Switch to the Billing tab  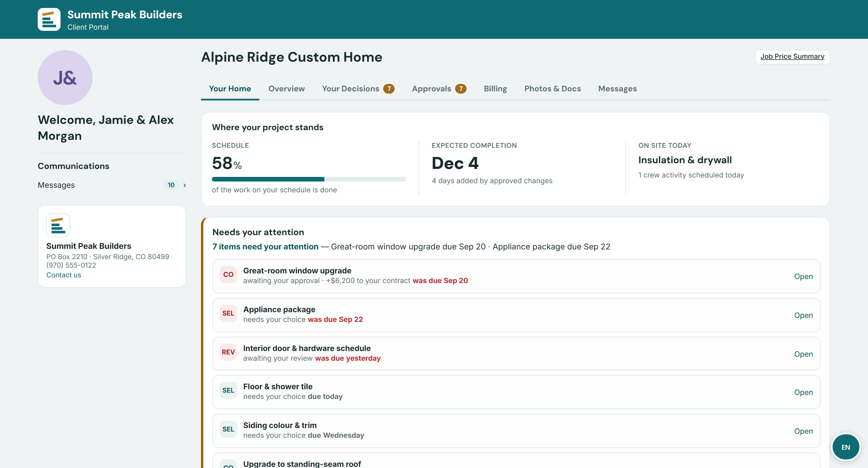[495, 88]
